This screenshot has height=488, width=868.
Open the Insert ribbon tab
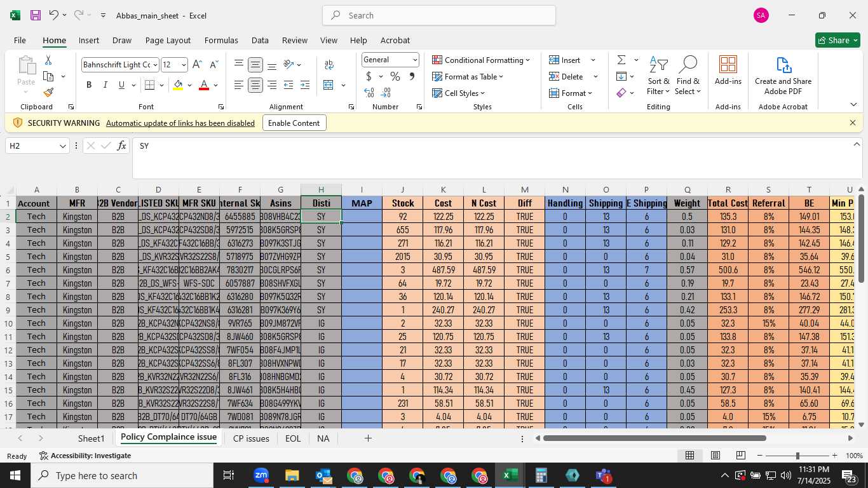[89, 40]
